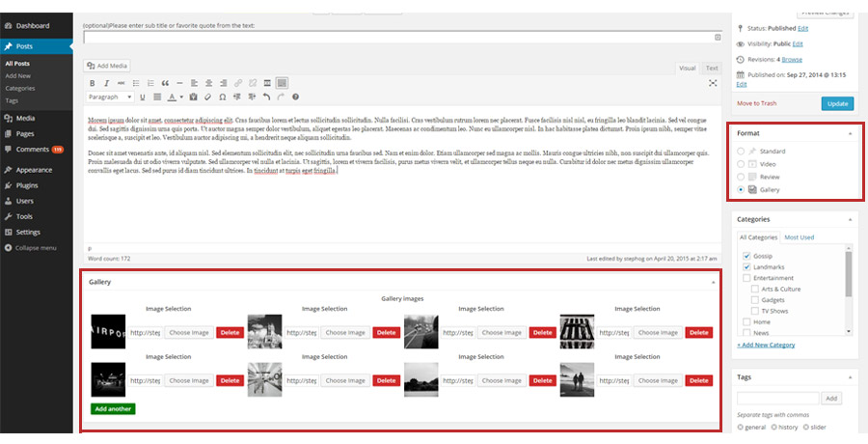The image size is (868, 444).
Task: Apply italic formatting in editor
Action: (106, 83)
